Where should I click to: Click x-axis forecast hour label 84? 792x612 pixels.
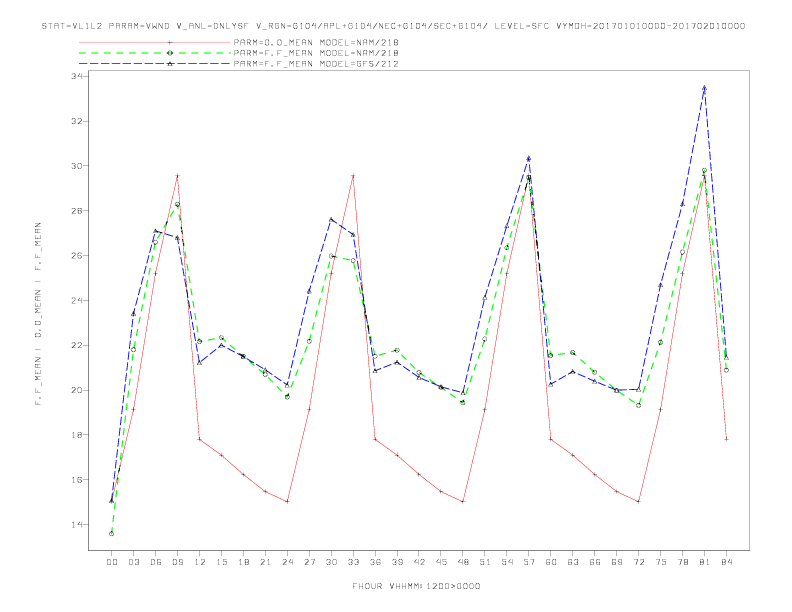click(x=726, y=562)
